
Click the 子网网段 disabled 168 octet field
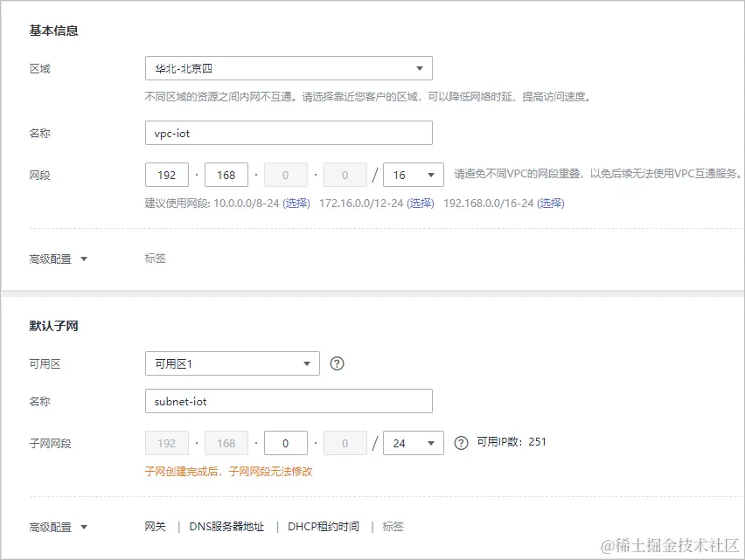coord(226,443)
